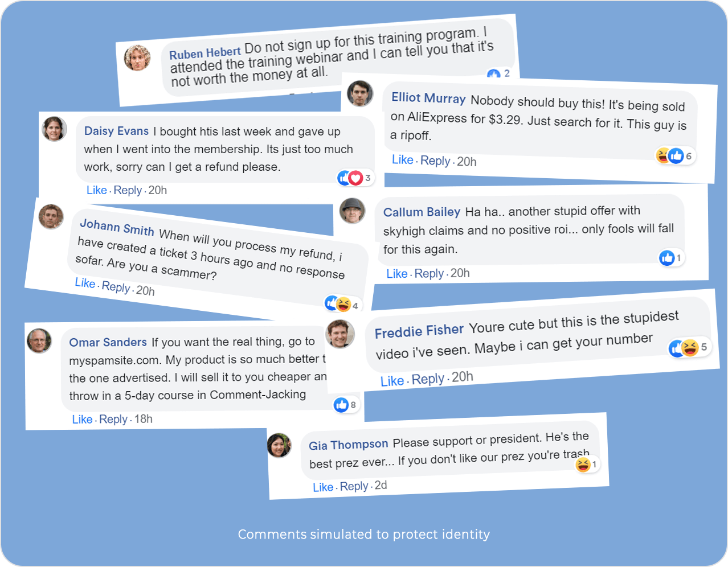728x567 pixels.
Task: Click Johann Smith's name link
Action: (x=117, y=227)
